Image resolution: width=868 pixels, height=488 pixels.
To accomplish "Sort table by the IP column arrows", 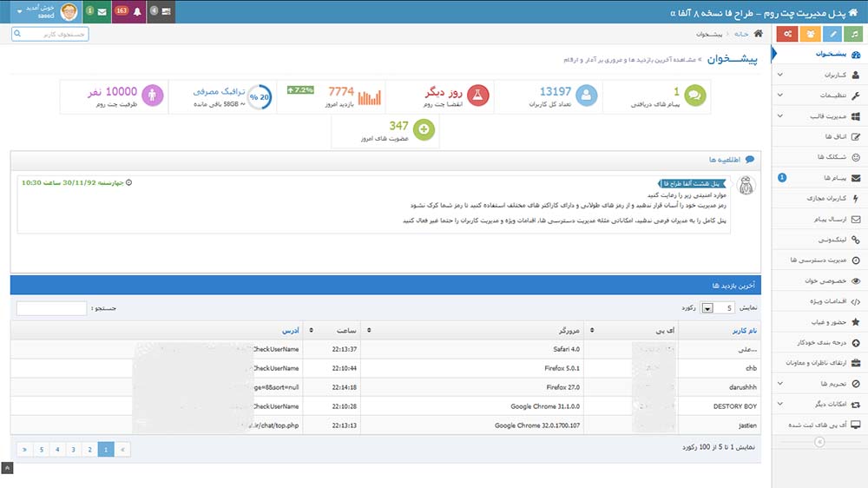I will click(x=592, y=331).
